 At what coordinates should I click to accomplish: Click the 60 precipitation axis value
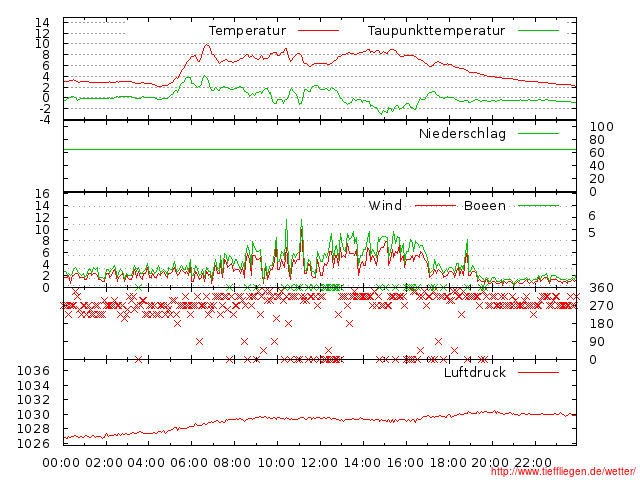pyautogui.click(x=597, y=153)
